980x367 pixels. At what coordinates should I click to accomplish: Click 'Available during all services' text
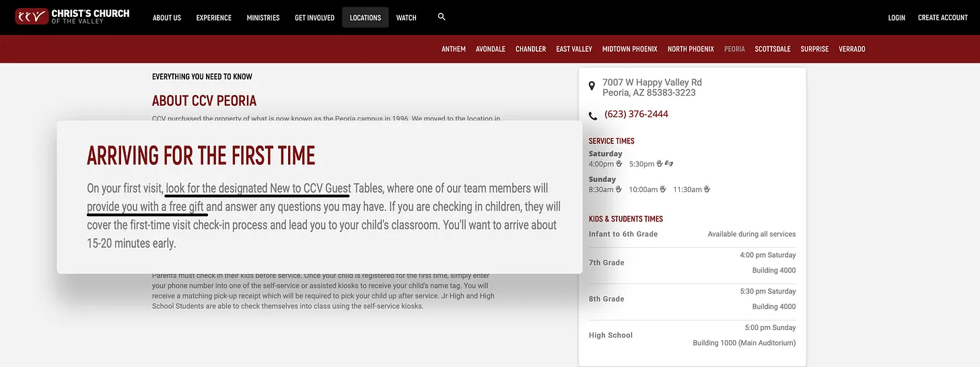coord(752,234)
